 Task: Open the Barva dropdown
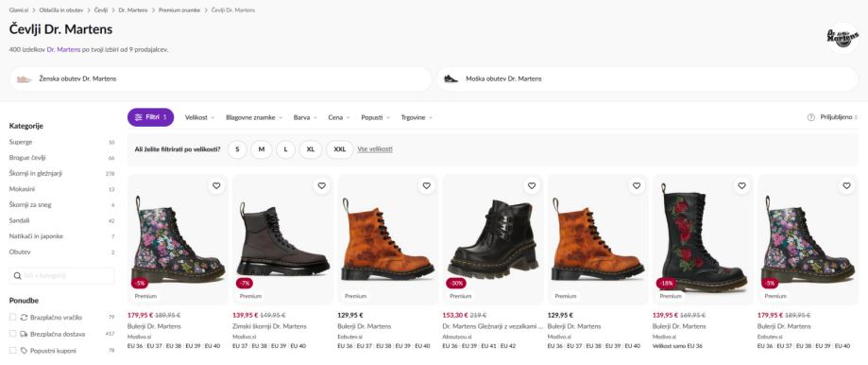coord(305,117)
